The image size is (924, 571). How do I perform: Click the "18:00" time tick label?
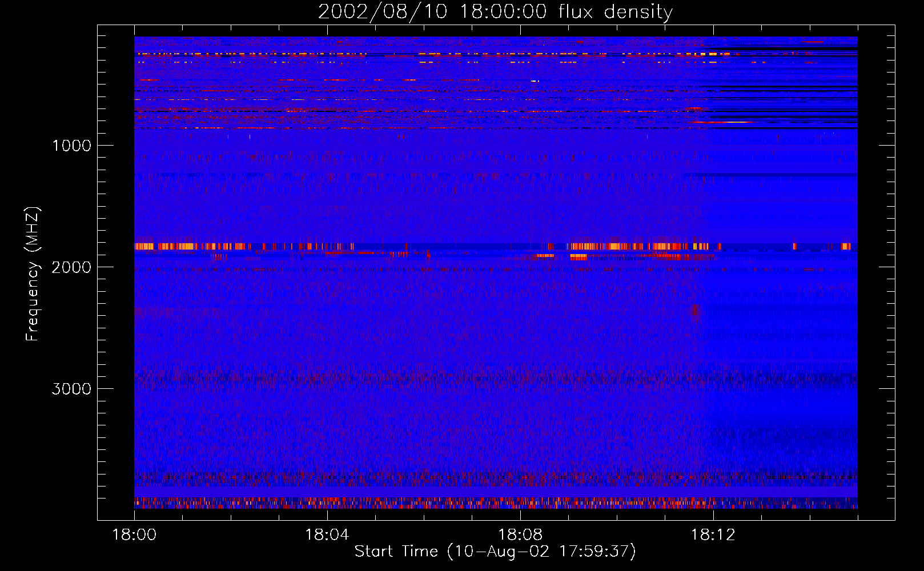coord(134,535)
